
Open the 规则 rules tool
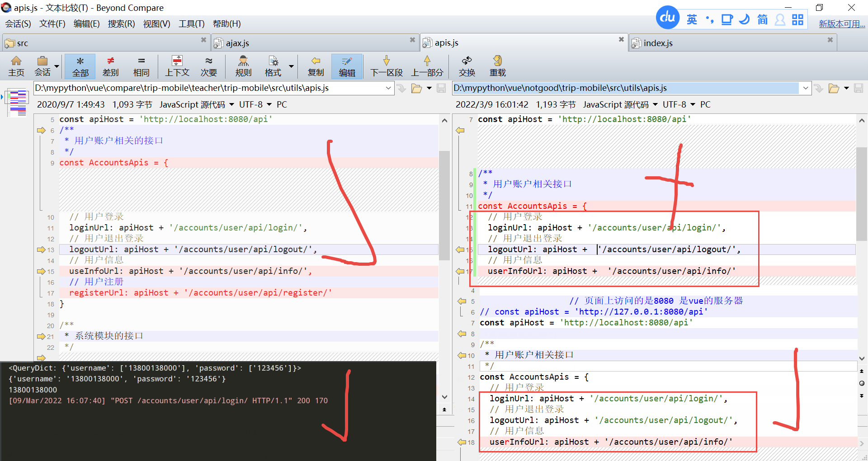coord(243,66)
